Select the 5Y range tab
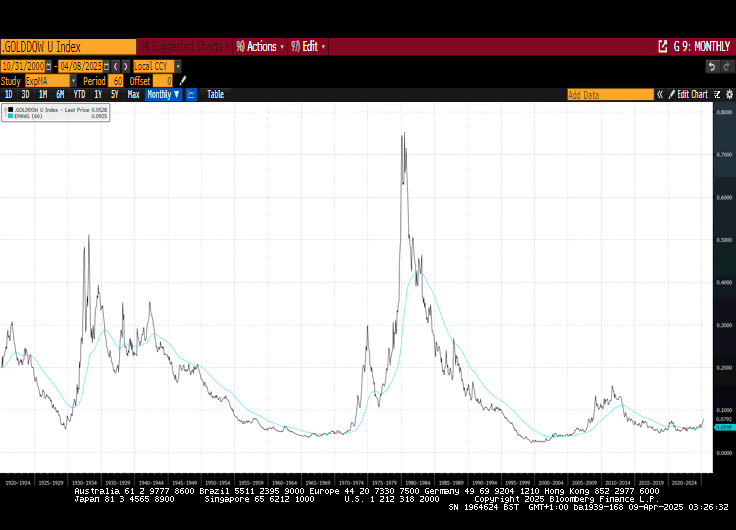The width and height of the screenshot is (736, 530). (x=115, y=94)
